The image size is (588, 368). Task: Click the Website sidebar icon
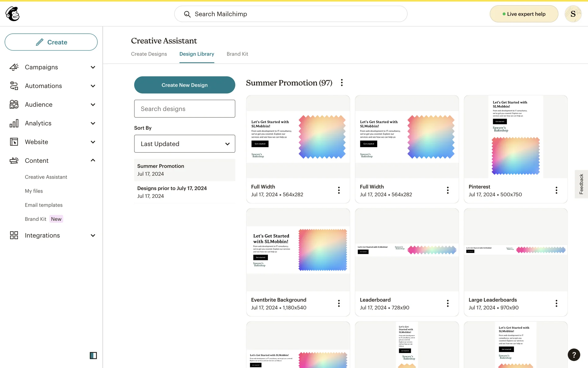[14, 142]
